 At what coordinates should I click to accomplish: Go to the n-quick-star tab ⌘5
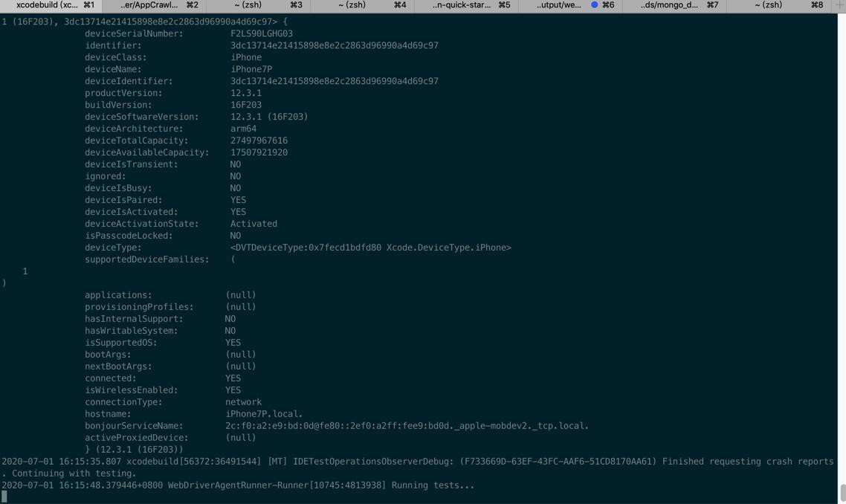click(467, 5)
